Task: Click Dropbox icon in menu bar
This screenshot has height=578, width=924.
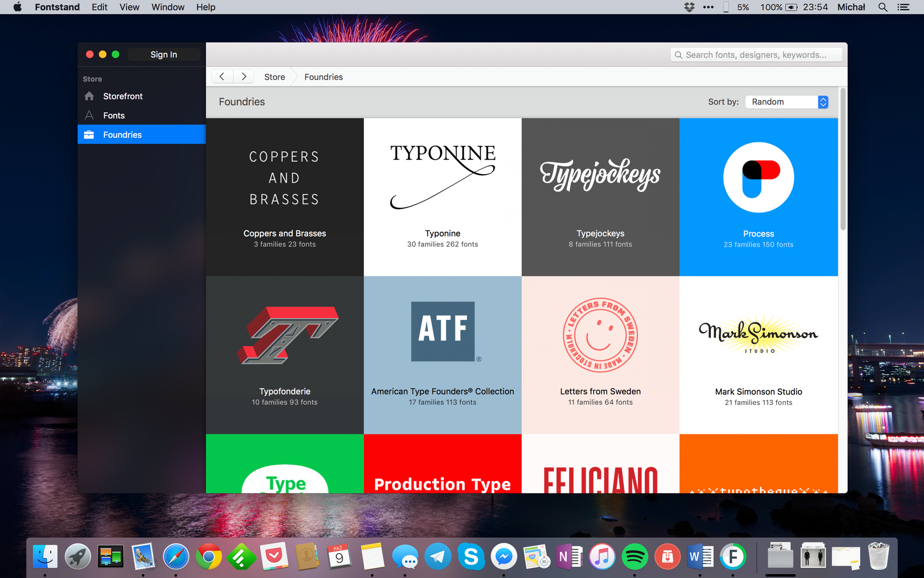Action: point(689,7)
